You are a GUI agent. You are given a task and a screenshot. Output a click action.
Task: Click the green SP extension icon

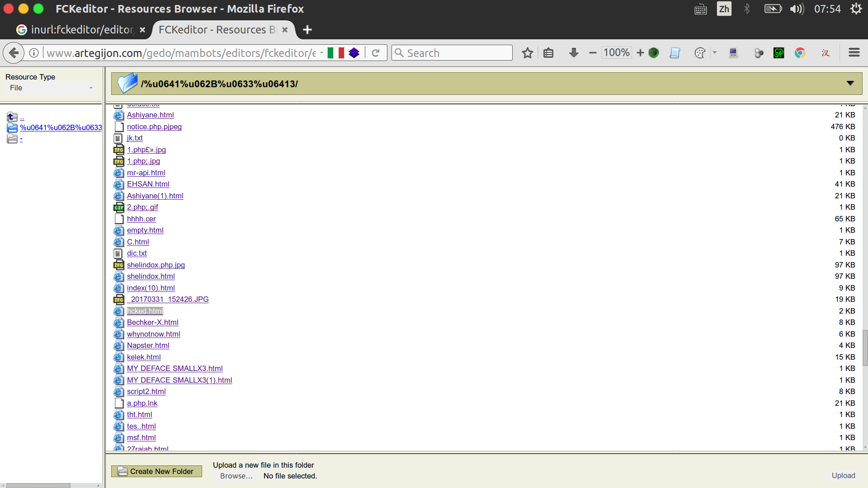(779, 53)
